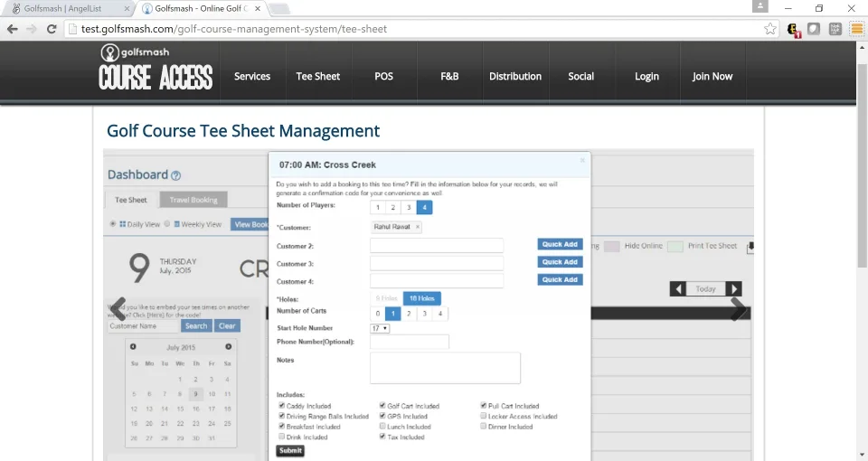This screenshot has height=461, width=868.
Task: Set Number of Carts to 0
Action: coord(378,314)
